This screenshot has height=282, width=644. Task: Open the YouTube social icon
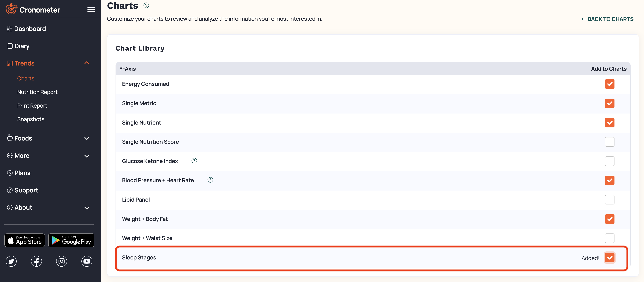87,261
